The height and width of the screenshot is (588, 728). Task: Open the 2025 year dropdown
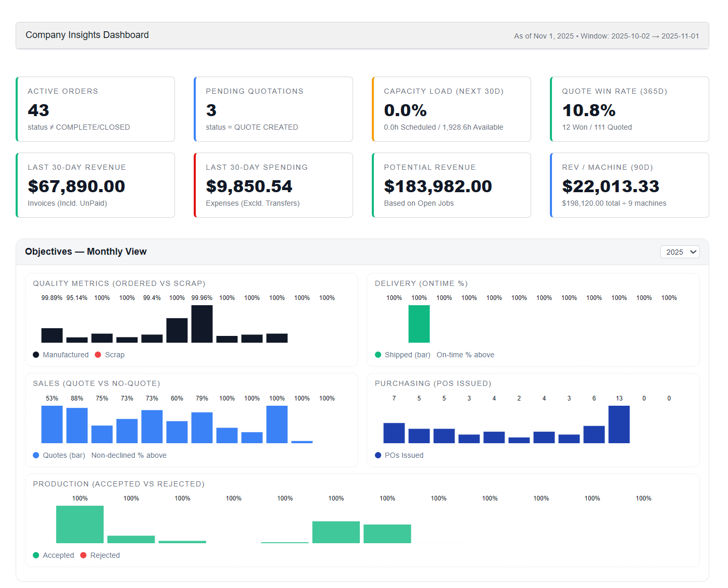point(680,252)
